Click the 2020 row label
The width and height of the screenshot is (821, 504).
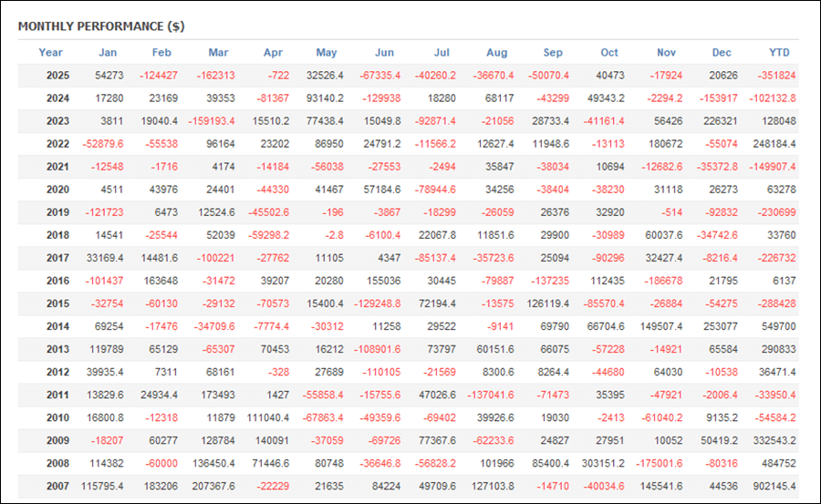click(x=57, y=189)
